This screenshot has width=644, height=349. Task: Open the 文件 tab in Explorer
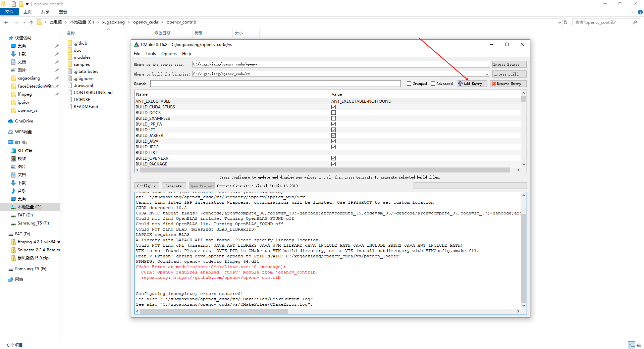coord(9,12)
